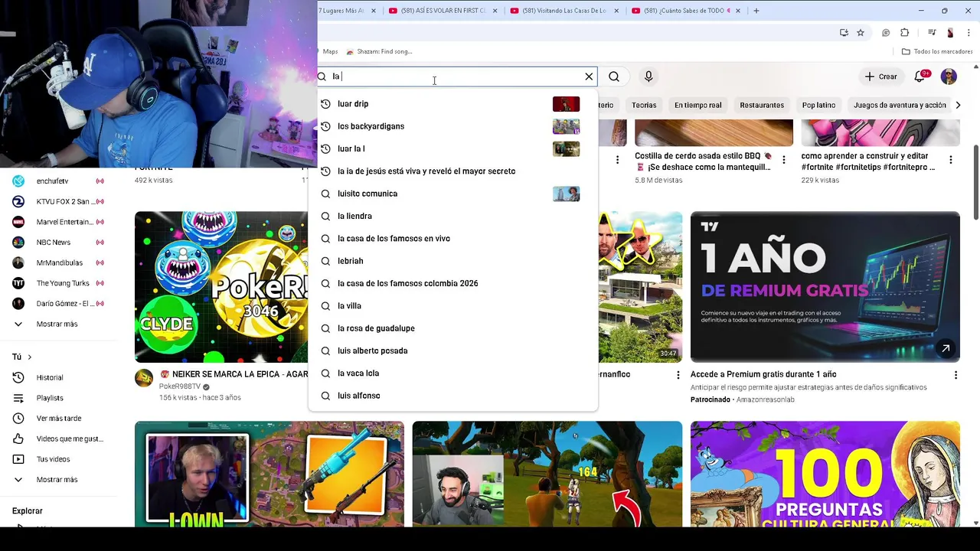Open 'Videos que me gustan' list
The image size is (980, 551).
coord(59,439)
